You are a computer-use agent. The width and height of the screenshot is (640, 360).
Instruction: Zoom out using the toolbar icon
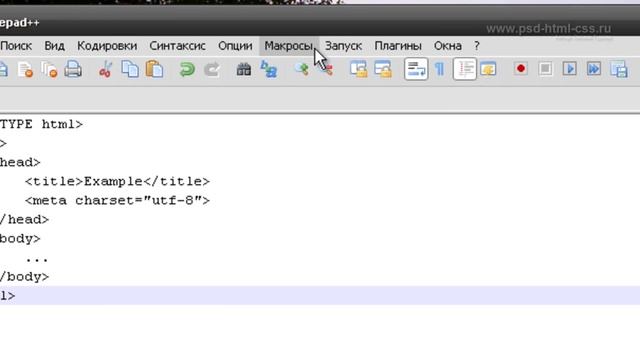click(x=327, y=69)
